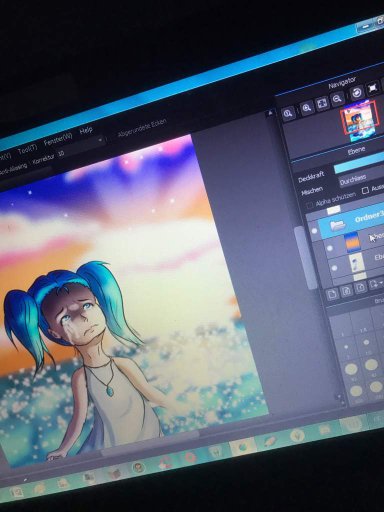Hide the Ordner3 folder via visibility dot
The width and height of the screenshot is (384, 512).
(x=314, y=231)
